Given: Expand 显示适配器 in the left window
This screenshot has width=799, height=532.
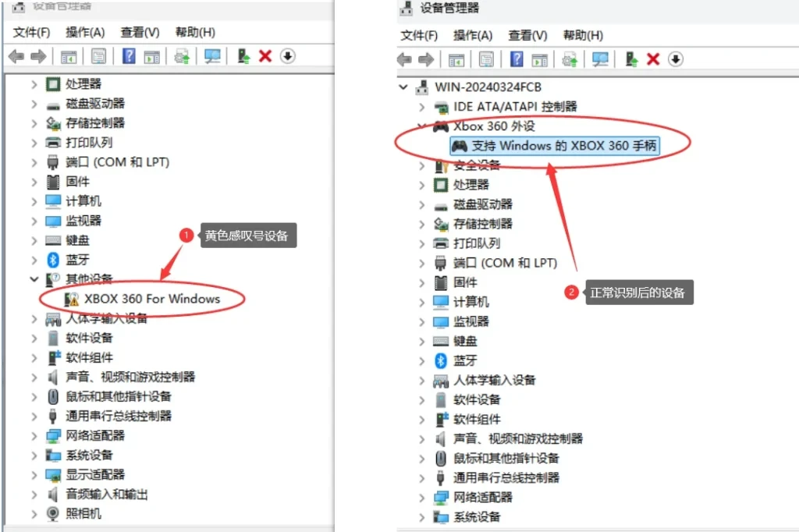Looking at the screenshot, I should 34,475.
